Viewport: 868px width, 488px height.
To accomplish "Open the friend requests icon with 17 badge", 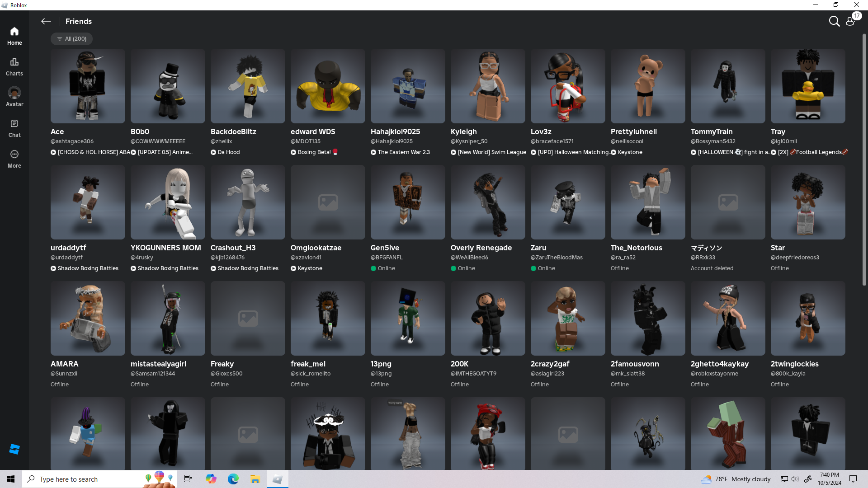I will point(851,21).
